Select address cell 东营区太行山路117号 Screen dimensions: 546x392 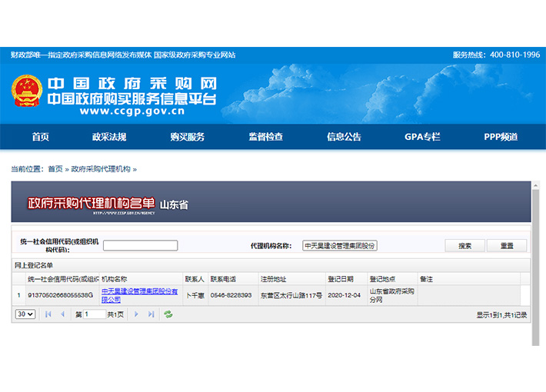coord(292,295)
